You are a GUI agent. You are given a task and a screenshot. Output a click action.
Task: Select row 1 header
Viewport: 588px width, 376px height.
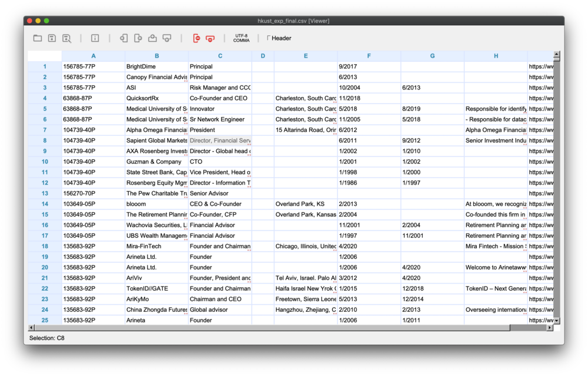[x=45, y=66]
